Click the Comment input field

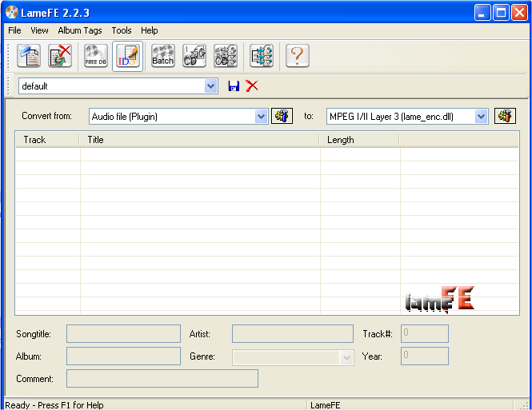[x=162, y=379]
